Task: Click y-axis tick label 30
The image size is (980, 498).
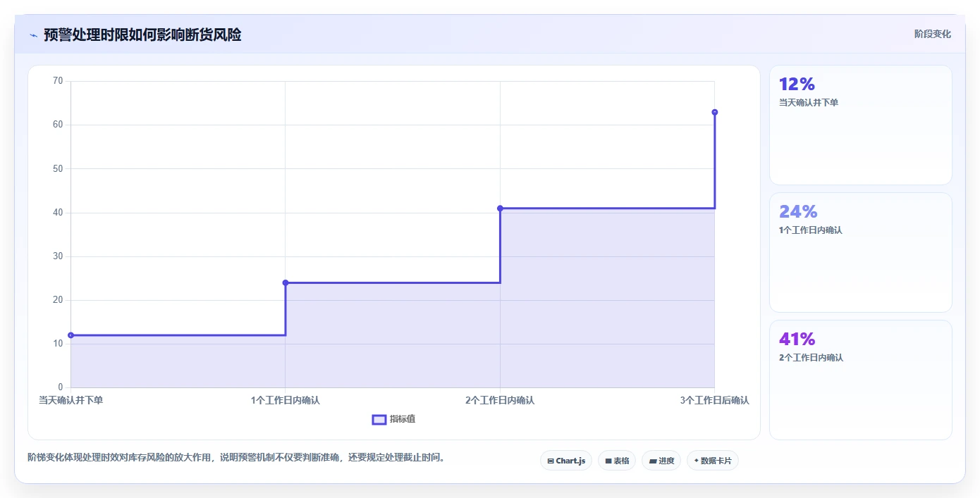Action: tap(58, 256)
